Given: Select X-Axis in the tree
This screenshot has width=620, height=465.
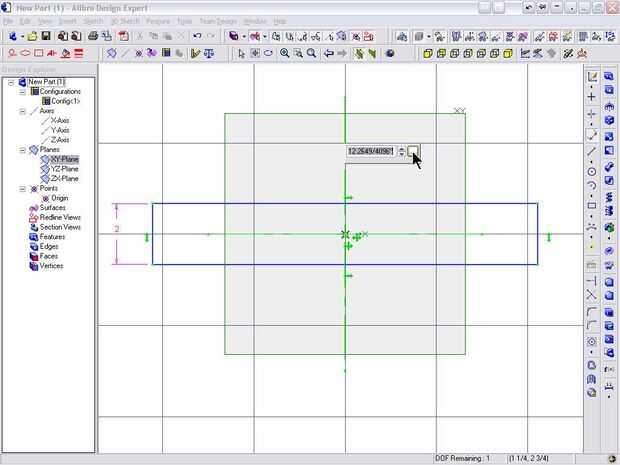Looking at the screenshot, I should (x=60, y=121).
